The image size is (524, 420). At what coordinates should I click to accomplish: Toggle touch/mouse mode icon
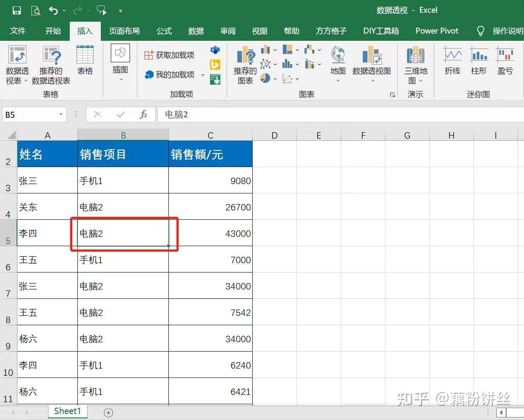click(102, 10)
